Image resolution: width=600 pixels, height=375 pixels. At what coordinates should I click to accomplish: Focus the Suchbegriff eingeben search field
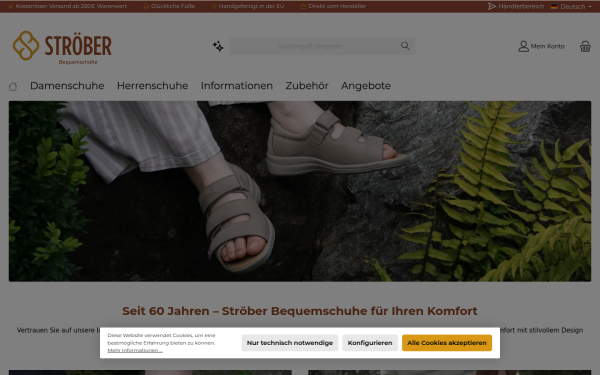tap(313, 46)
